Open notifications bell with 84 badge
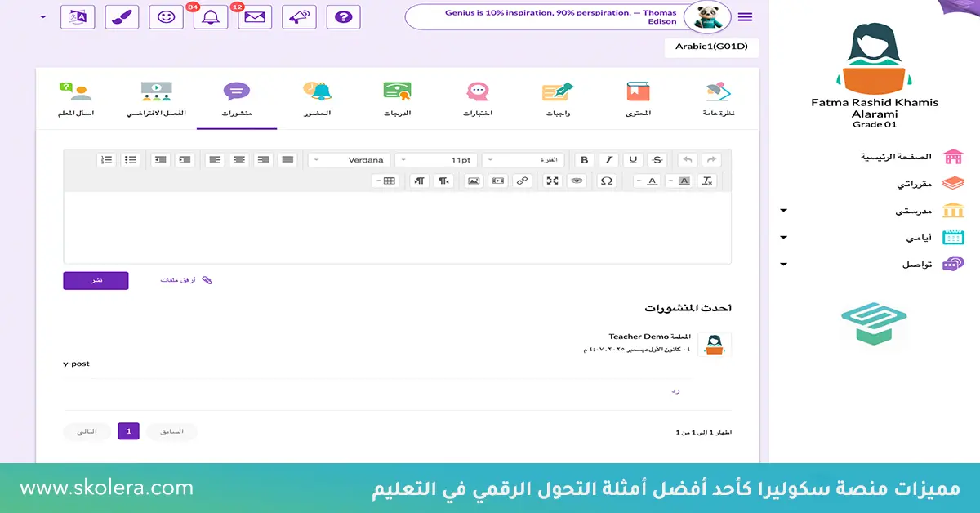Screen dimensions: 980x513 (x=210, y=16)
